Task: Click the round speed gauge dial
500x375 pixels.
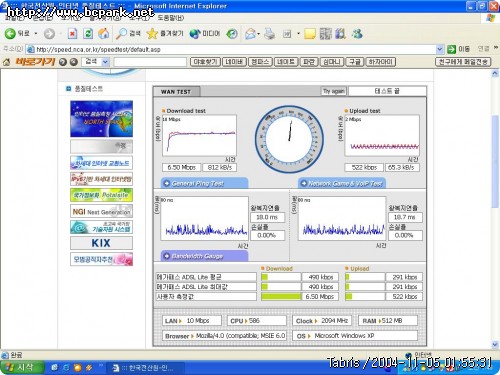Action: pos(289,139)
